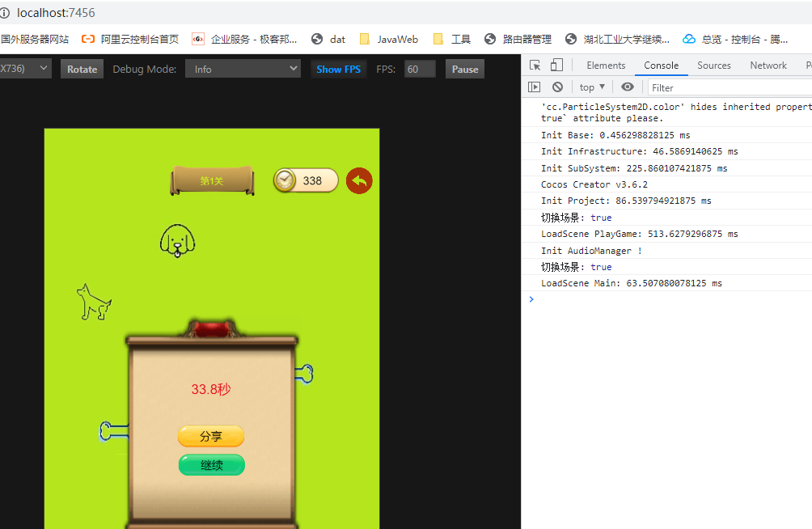This screenshot has width=812, height=529.
Task: Click the Pause button
Action: tap(464, 69)
